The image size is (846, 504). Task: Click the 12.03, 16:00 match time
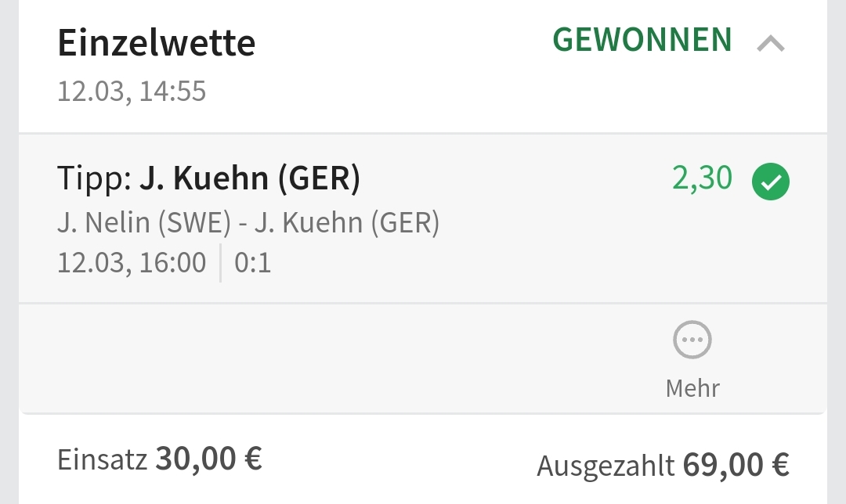132,262
